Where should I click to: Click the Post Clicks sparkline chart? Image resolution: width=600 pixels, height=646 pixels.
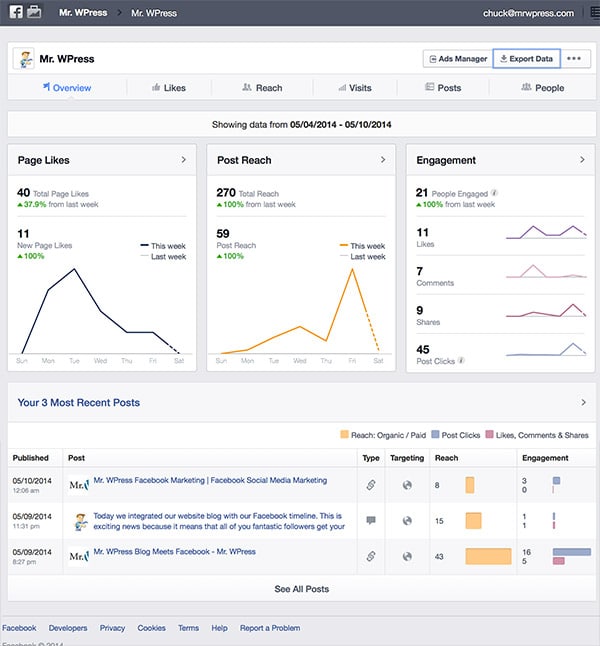[x=546, y=349]
